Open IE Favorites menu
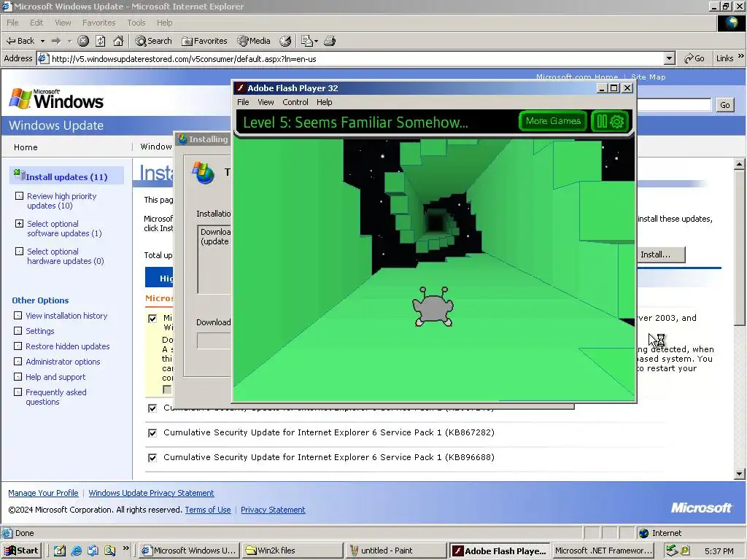This screenshot has height=560, width=747. tap(98, 23)
